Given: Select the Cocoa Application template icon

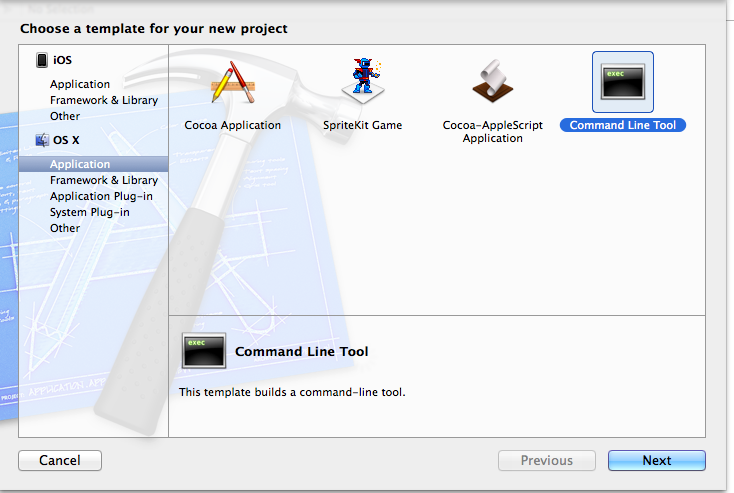Looking at the screenshot, I should [233, 82].
